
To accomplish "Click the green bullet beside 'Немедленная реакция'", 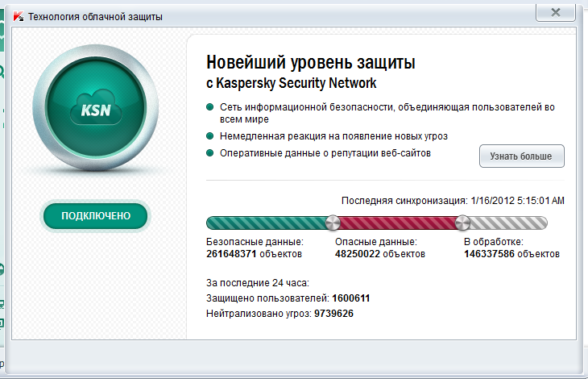I will click(x=210, y=136).
